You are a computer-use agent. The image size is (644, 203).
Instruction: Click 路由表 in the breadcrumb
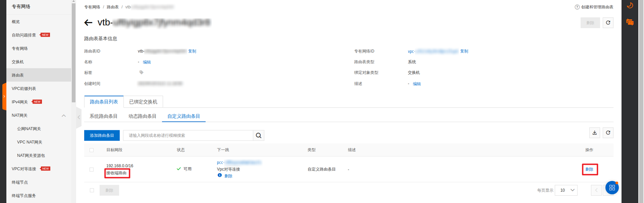112,7
